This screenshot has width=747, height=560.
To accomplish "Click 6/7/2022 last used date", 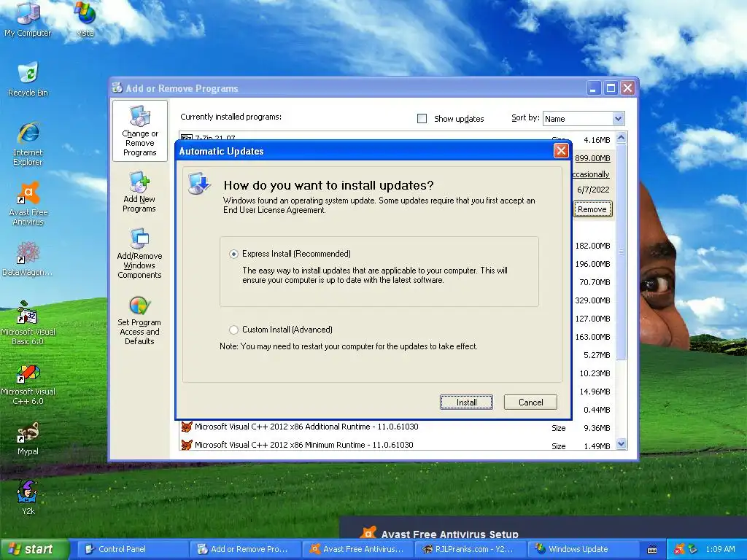I will pyautogui.click(x=593, y=190).
